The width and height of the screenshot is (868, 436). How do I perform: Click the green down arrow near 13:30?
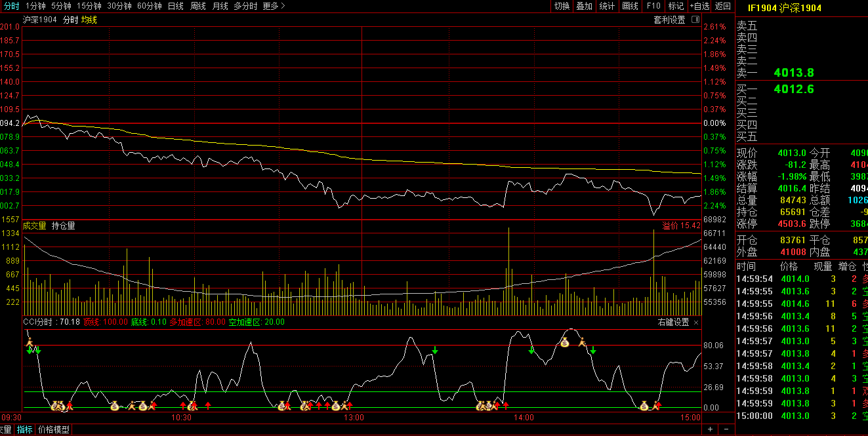coord(434,351)
